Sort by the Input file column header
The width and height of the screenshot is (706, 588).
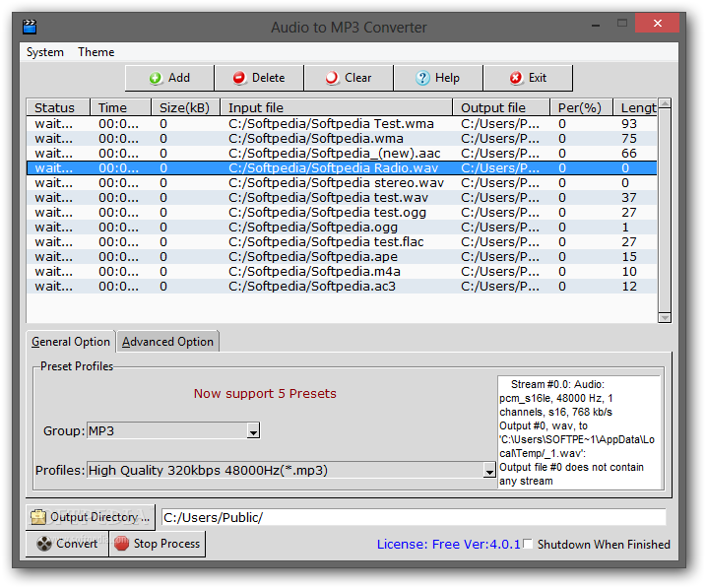point(337,107)
